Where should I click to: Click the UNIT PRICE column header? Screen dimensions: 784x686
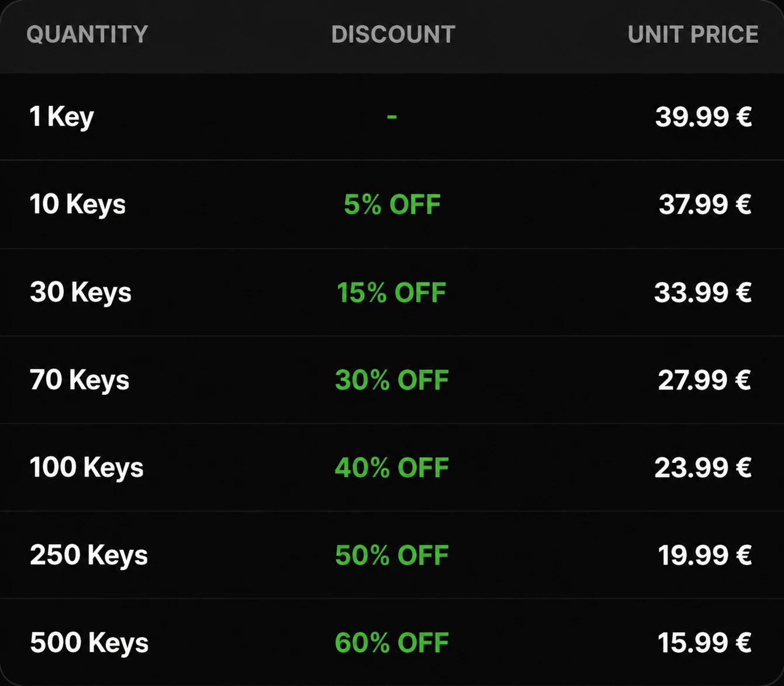(693, 35)
